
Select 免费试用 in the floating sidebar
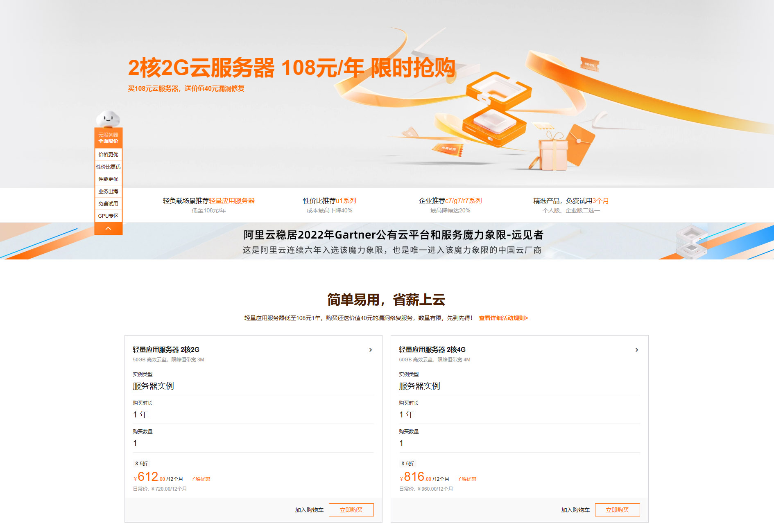coord(108,203)
